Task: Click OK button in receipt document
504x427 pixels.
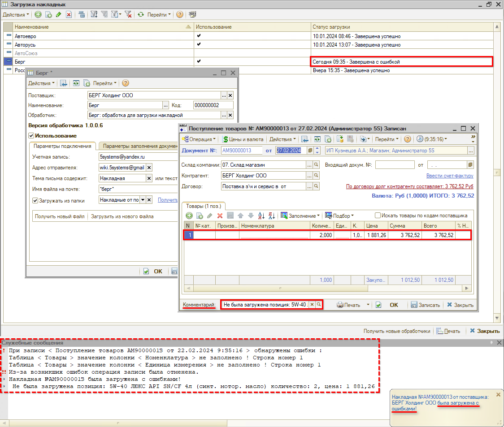Action: [x=394, y=305]
